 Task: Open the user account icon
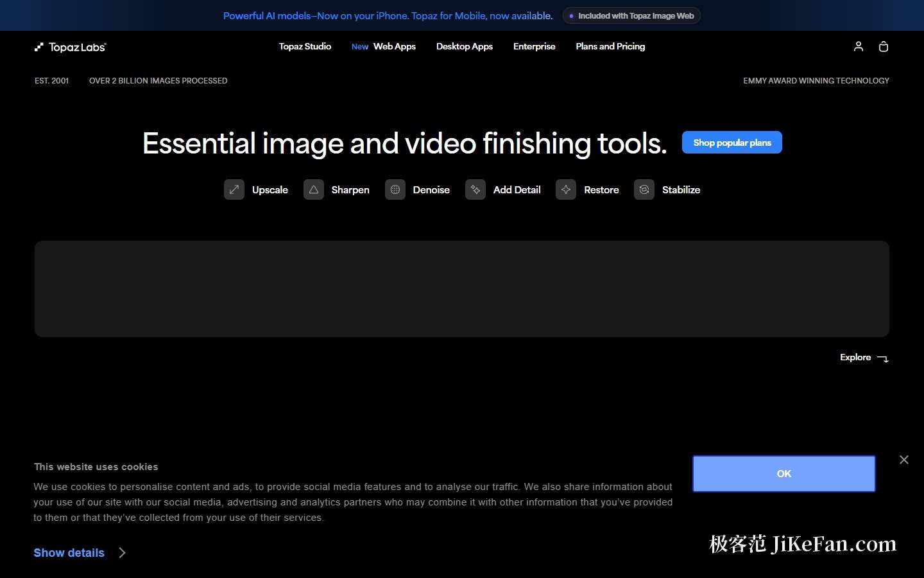point(859,46)
